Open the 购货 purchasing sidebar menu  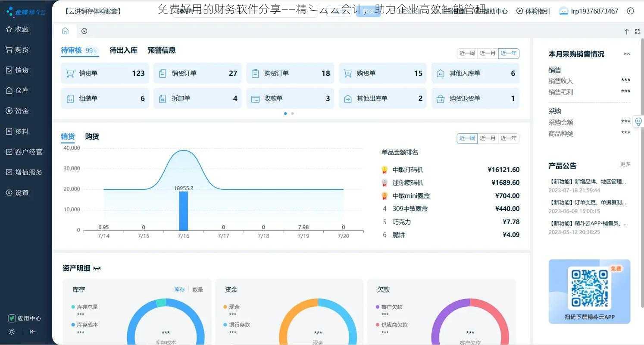pos(17,50)
